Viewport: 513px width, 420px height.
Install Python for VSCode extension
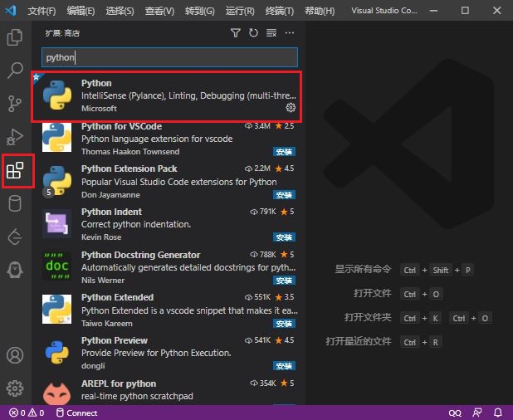284,152
